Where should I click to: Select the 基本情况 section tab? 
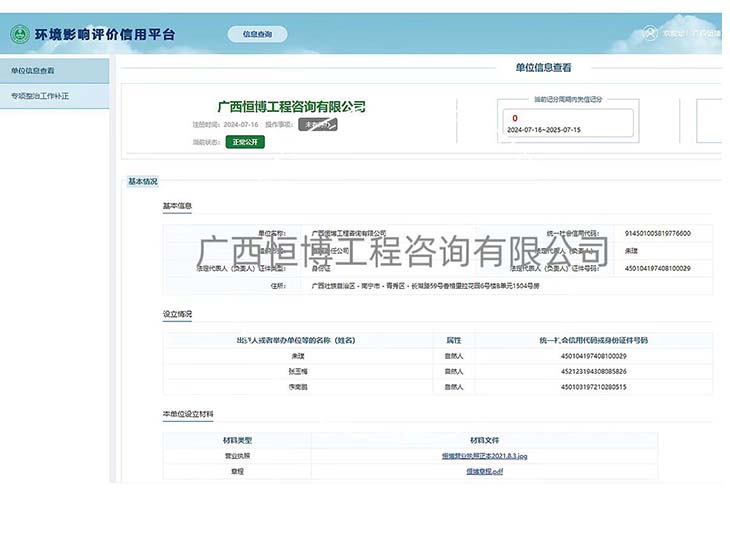[x=143, y=181]
